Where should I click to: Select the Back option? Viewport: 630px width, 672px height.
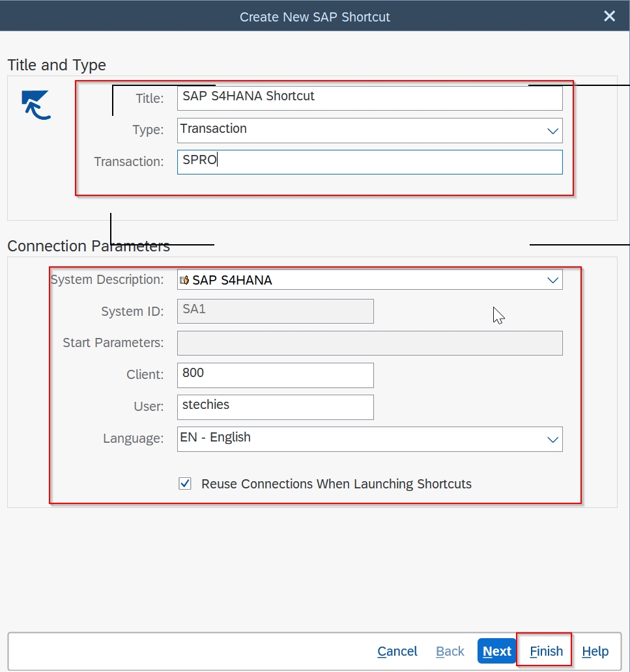coord(450,651)
